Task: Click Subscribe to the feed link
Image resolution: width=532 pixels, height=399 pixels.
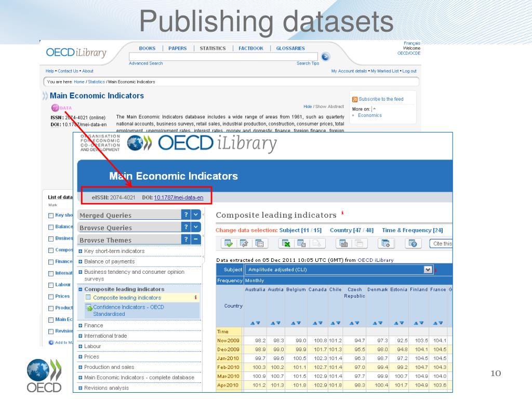Action: point(381,99)
